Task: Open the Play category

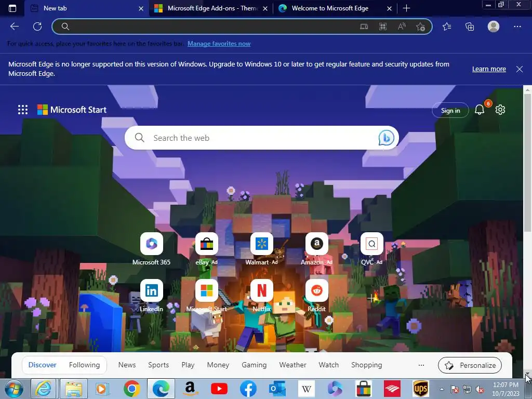Action: tap(188, 365)
